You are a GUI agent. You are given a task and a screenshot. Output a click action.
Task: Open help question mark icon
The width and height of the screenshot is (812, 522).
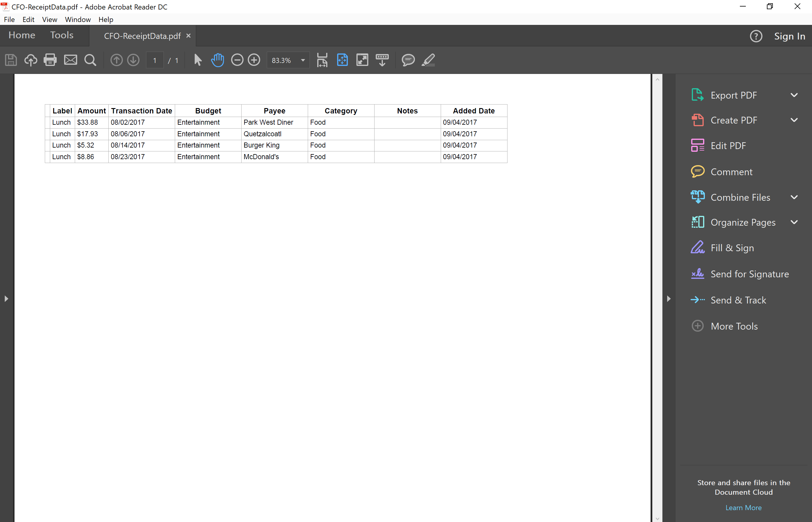pos(756,36)
